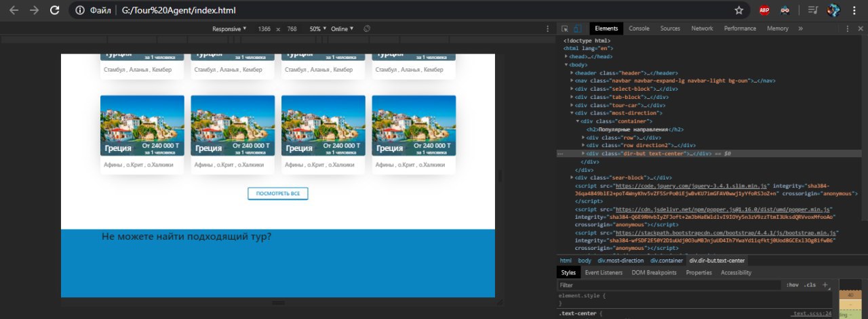868x319 pixels.
Task: Click the first Греция tour card image
Action: click(x=142, y=125)
